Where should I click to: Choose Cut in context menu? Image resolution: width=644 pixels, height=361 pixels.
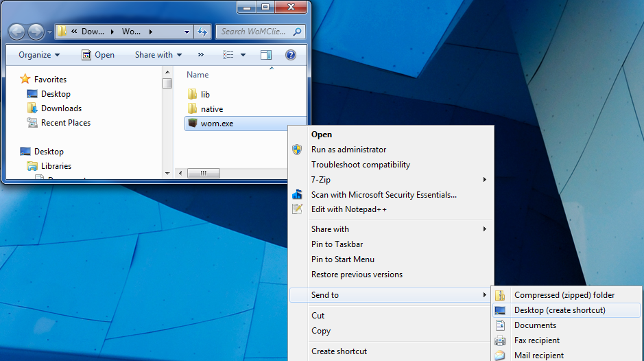(391, 316)
